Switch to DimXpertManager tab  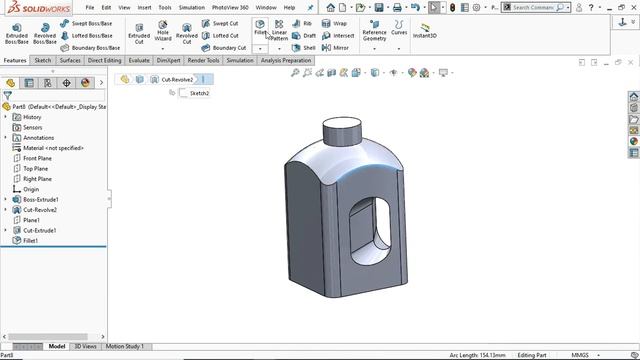(x=67, y=83)
